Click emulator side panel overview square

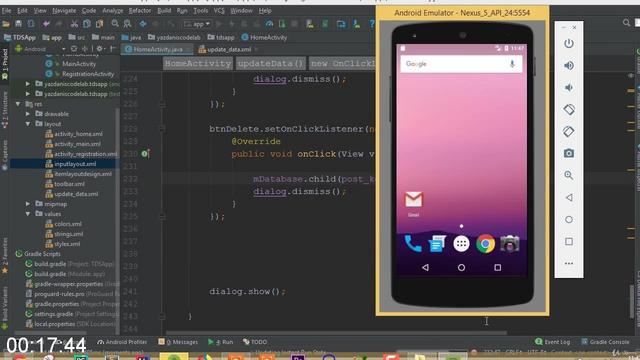point(569,242)
